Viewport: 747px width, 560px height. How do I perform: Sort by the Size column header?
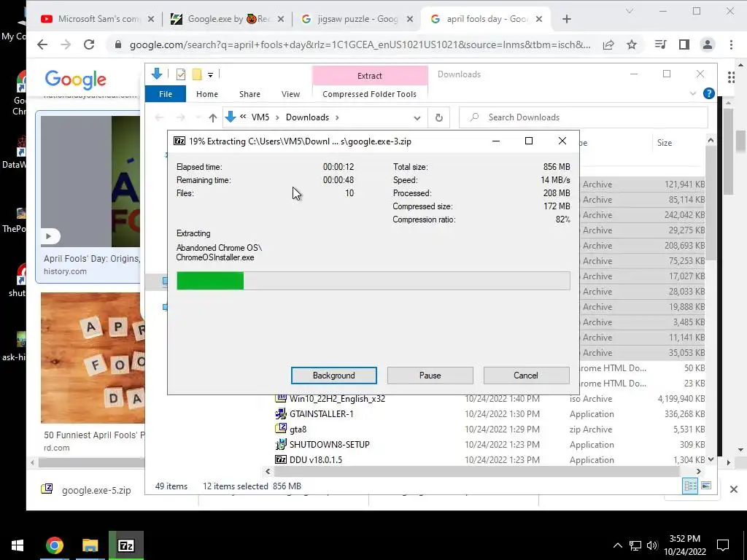point(664,142)
